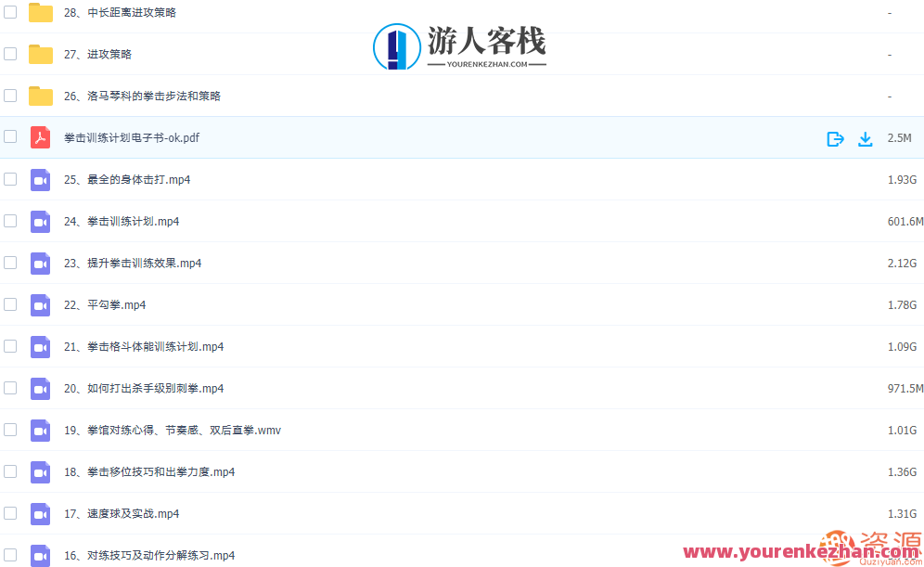Click the video icon for 25、最全的身体击打.mp4

(x=40, y=179)
